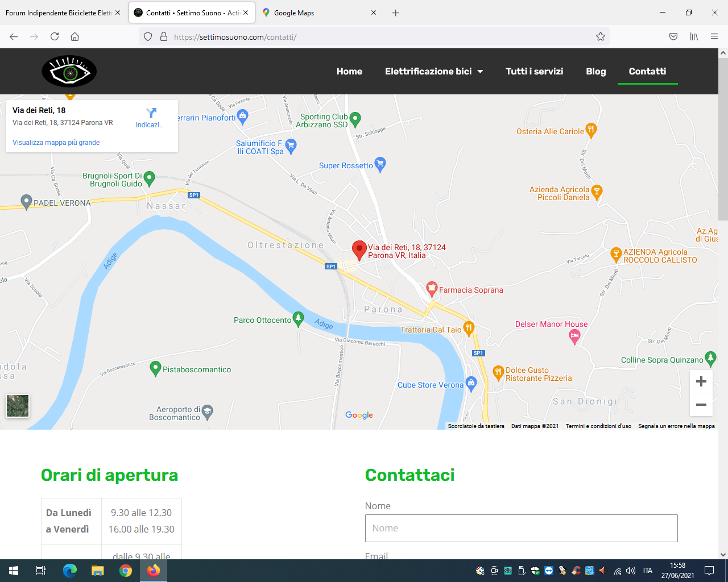The width and height of the screenshot is (728, 582).
Task: Open Microsoft Edge from the taskbar
Action: point(70,571)
